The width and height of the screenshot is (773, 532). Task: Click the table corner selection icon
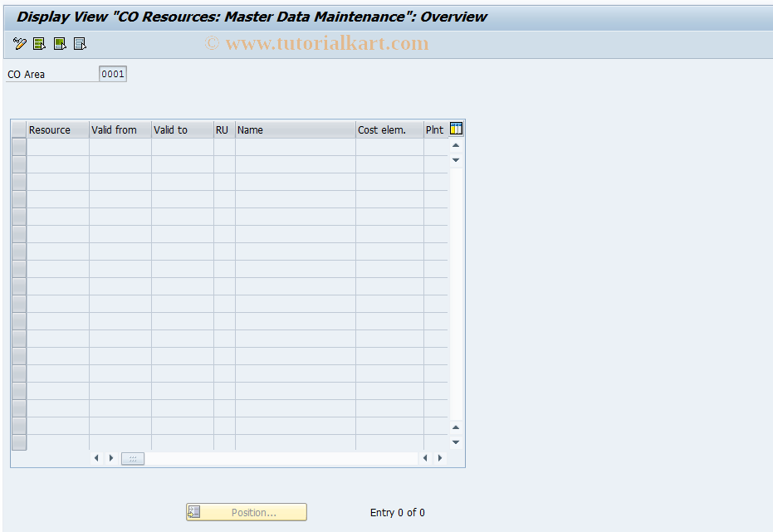[18, 129]
